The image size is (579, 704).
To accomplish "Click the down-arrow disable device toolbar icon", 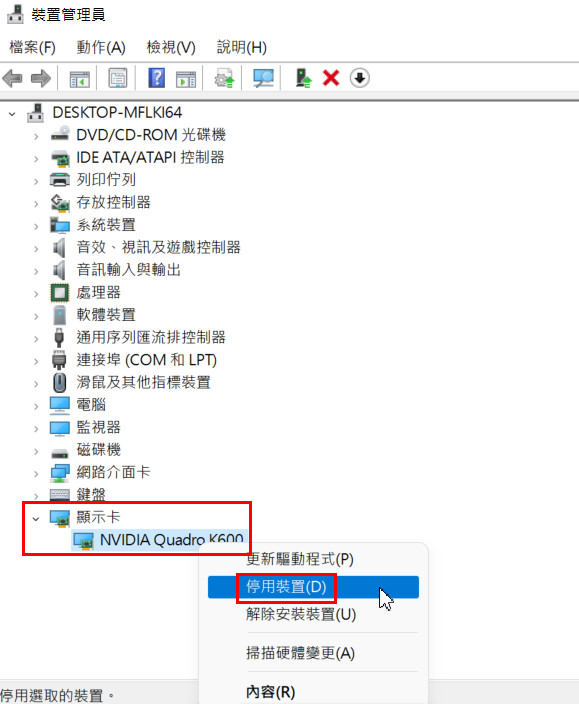I will click(x=360, y=78).
